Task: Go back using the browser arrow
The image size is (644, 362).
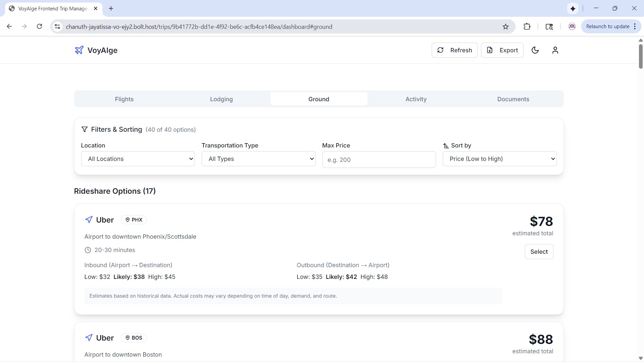Action: [9, 26]
